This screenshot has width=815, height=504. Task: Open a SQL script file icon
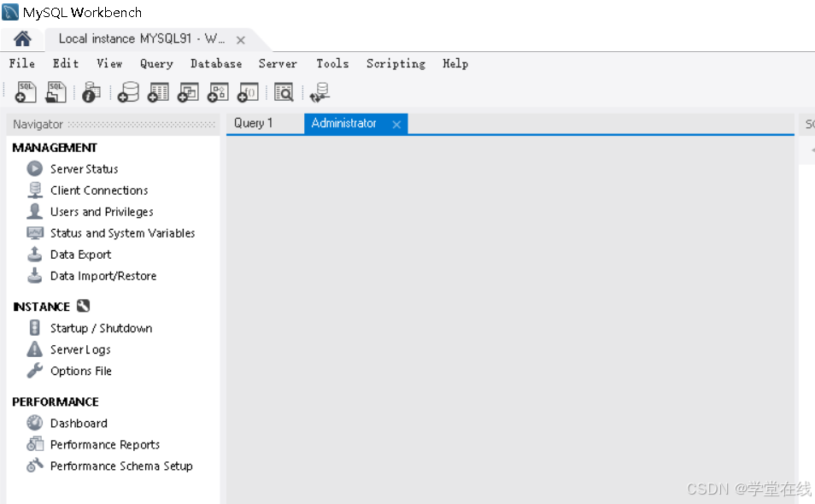coord(56,92)
